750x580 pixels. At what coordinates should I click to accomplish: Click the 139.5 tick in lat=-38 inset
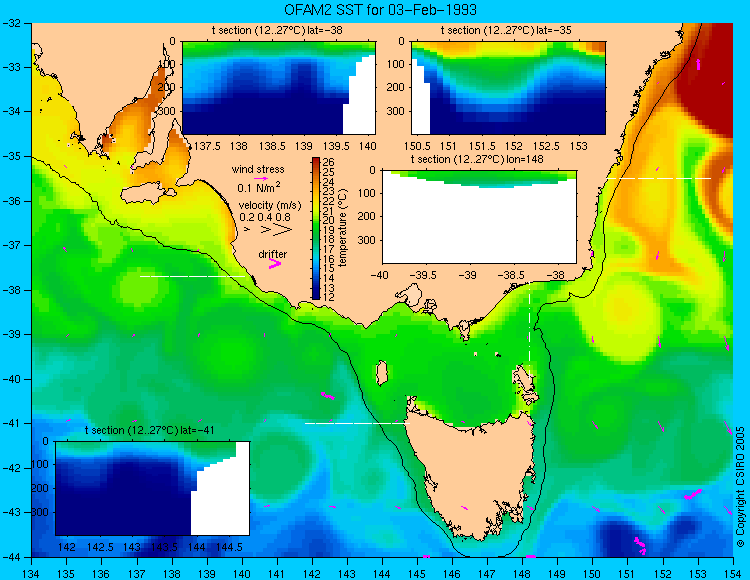(x=336, y=146)
